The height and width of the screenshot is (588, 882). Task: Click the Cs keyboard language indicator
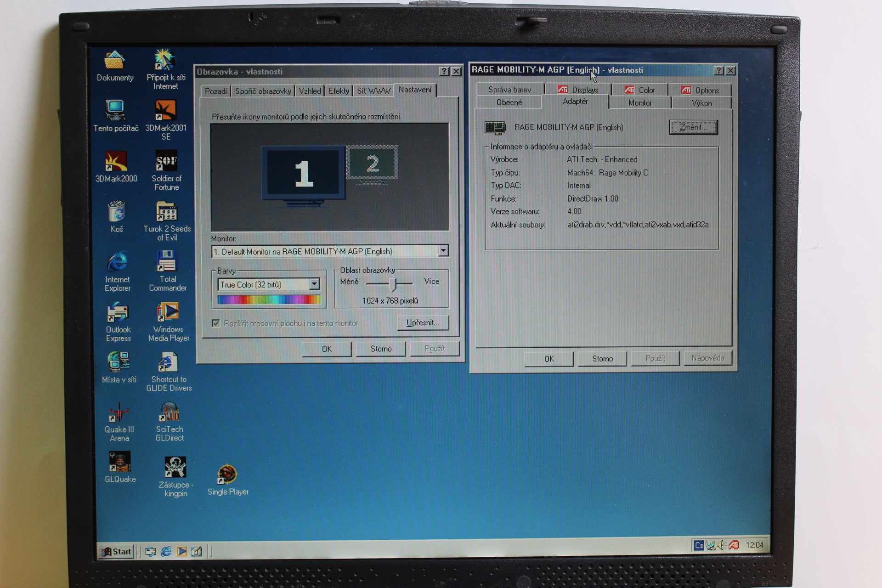[x=699, y=545]
